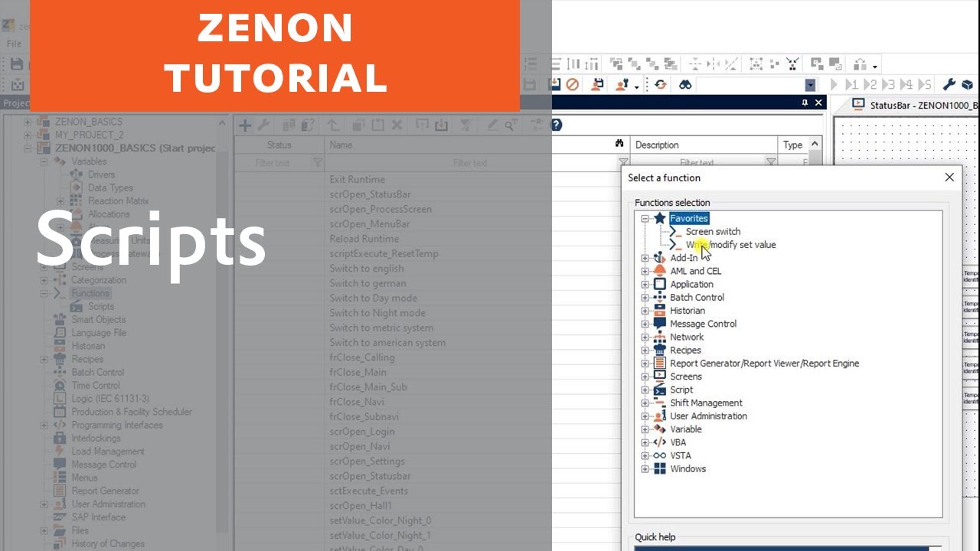This screenshot has width=980, height=551.
Task: Select Smart Objects in the project tree
Action: tap(99, 320)
